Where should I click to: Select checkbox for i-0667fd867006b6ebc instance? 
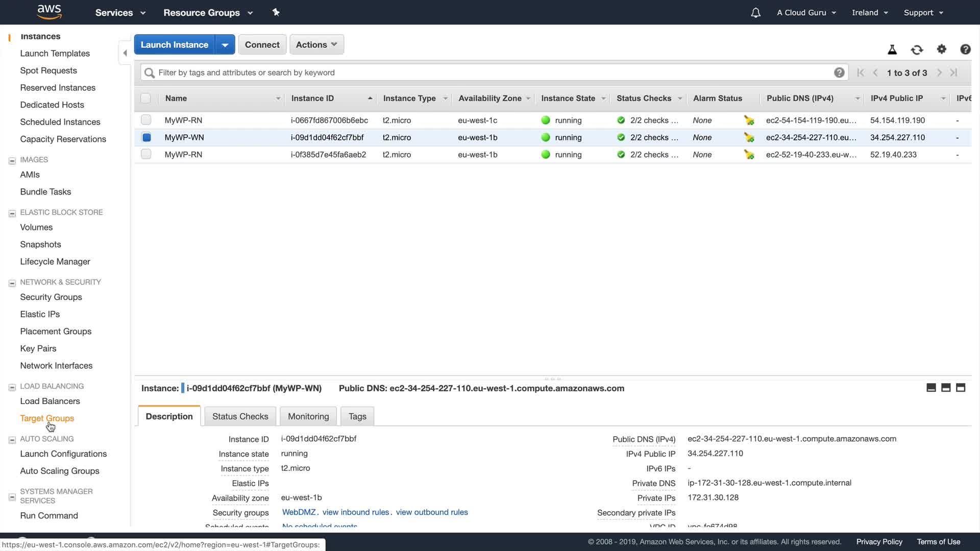(146, 120)
